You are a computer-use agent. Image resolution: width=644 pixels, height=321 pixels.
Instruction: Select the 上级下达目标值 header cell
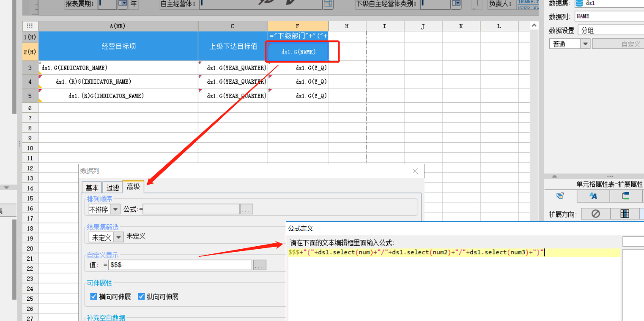pyautogui.click(x=233, y=46)
